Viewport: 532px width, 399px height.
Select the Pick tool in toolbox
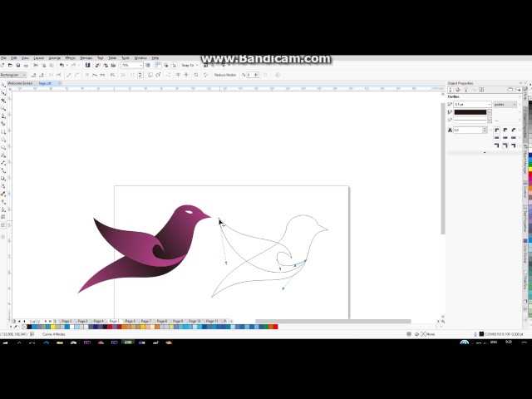coord(3,85)
